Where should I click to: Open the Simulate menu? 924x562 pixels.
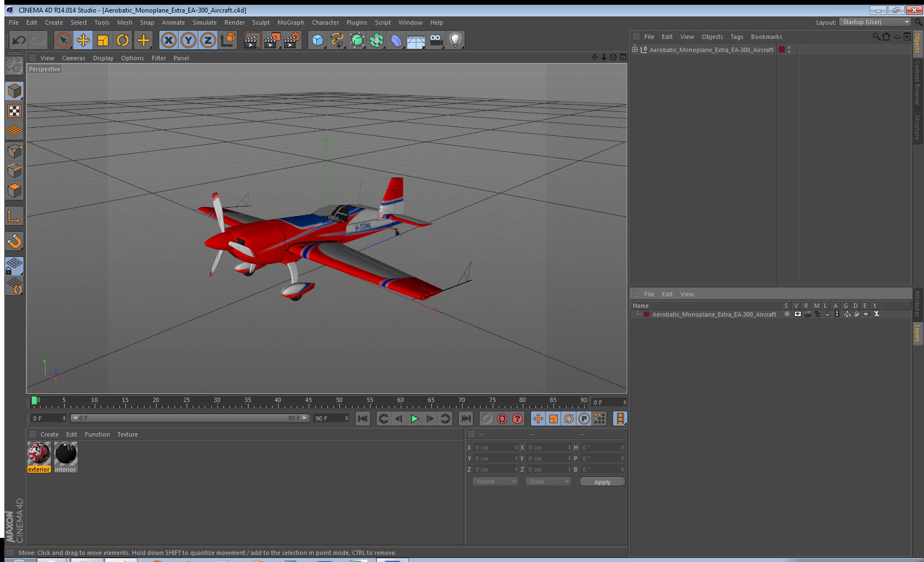point(205,22)
